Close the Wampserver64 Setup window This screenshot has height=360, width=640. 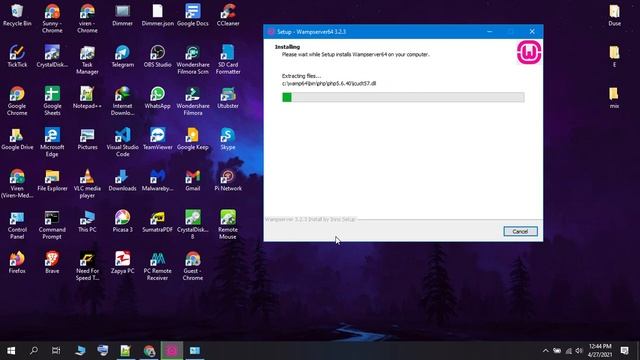[532, 31]
